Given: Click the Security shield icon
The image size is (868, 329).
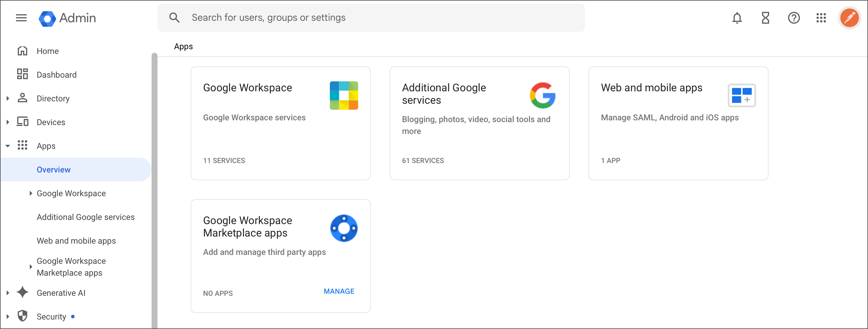Looking at the screenshot, I should pyautogui.click(x=22, y=316).
